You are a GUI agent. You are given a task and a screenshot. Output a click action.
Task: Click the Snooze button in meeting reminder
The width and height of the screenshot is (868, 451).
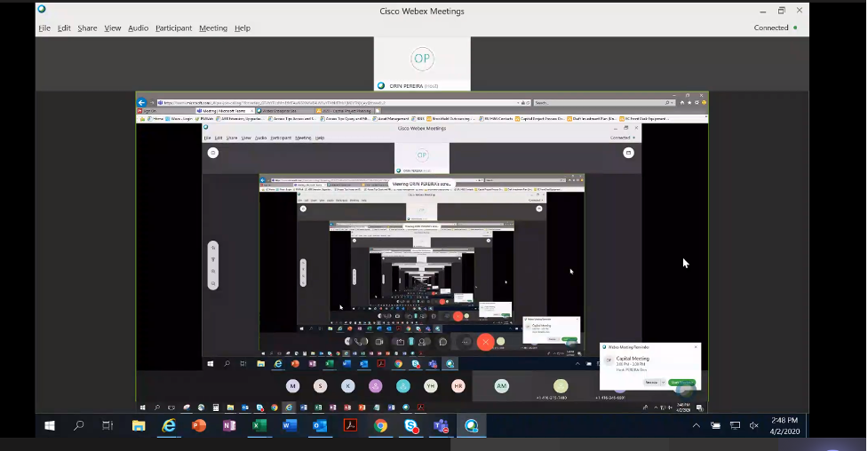click(x=651, y=383)
